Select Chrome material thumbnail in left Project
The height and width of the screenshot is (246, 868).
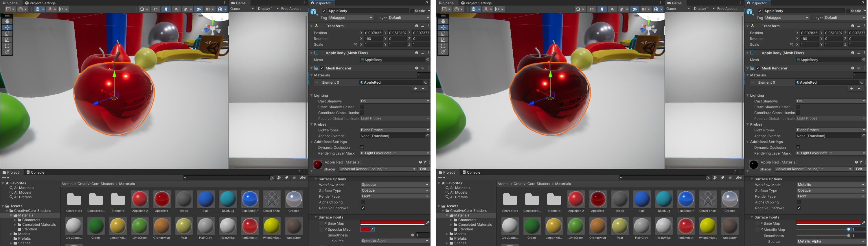294,201
